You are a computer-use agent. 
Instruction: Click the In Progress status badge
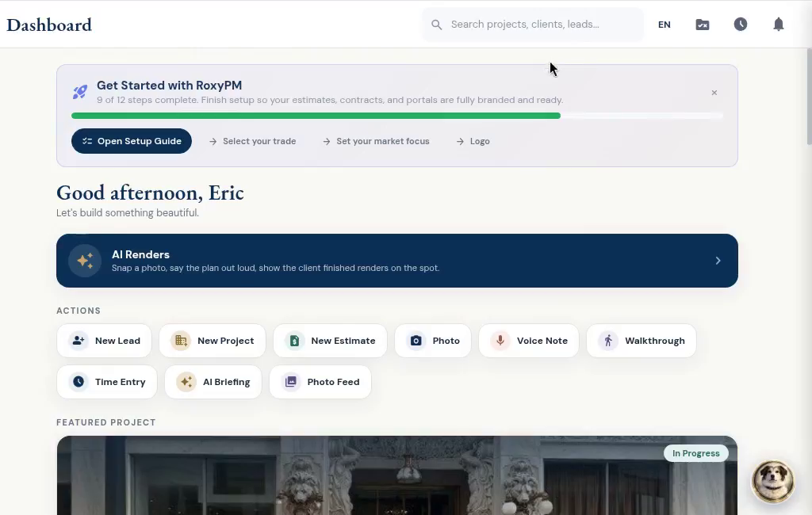pos(696,453)
